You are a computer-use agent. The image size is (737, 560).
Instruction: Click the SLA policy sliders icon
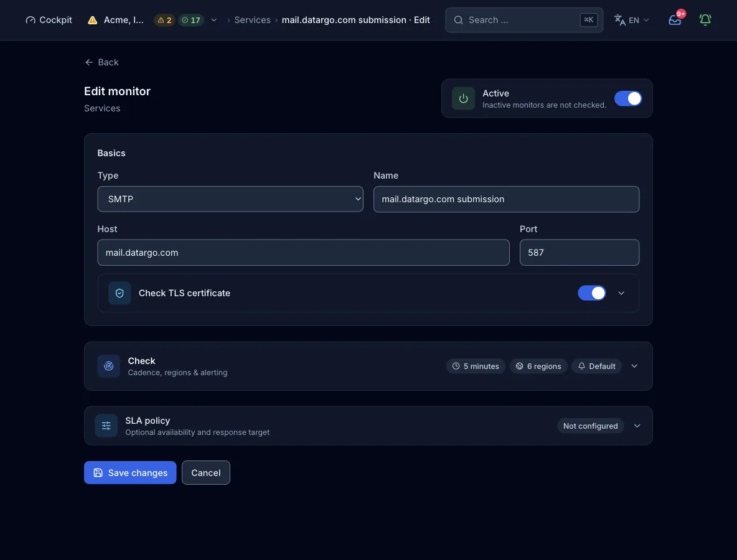[106, 426]
